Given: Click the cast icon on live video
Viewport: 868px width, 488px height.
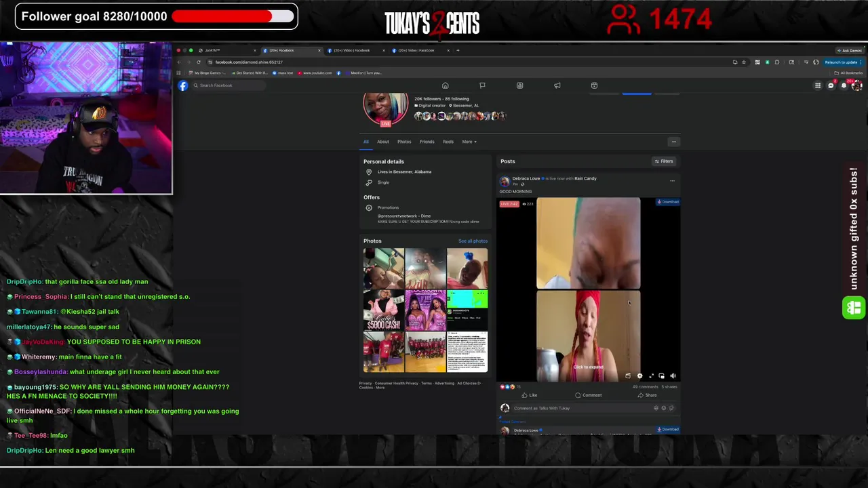Looking at the screenshot, I should click(628, 375).
